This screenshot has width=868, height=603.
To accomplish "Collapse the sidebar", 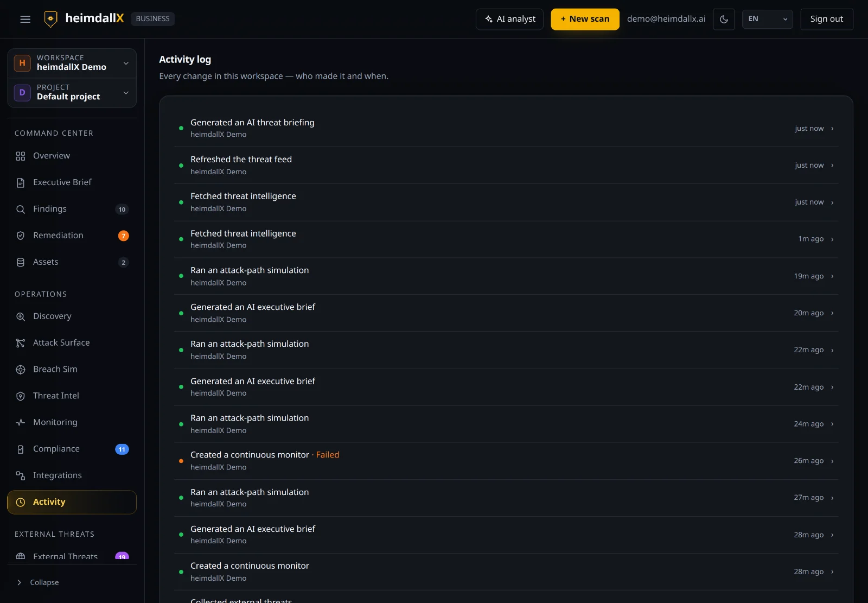I will point(38,582).
